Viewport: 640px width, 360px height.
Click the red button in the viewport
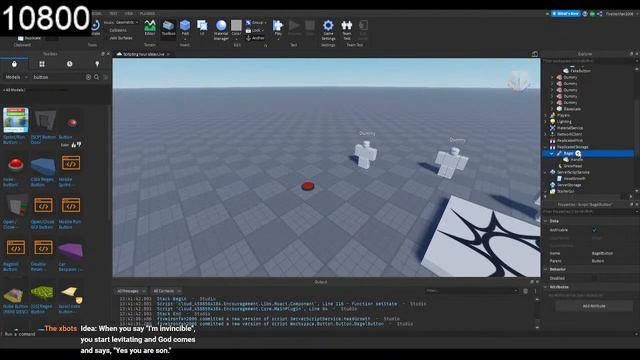(x=308, y=187)
